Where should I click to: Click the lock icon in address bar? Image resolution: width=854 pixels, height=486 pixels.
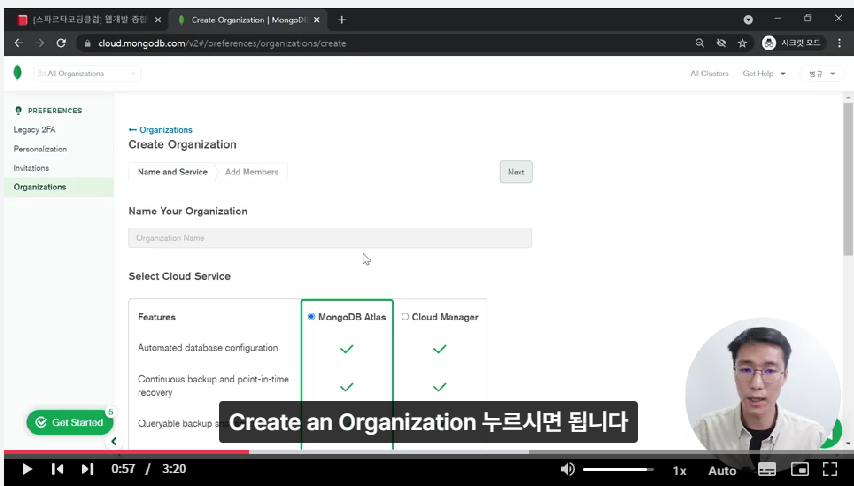[x=87, y=43]
